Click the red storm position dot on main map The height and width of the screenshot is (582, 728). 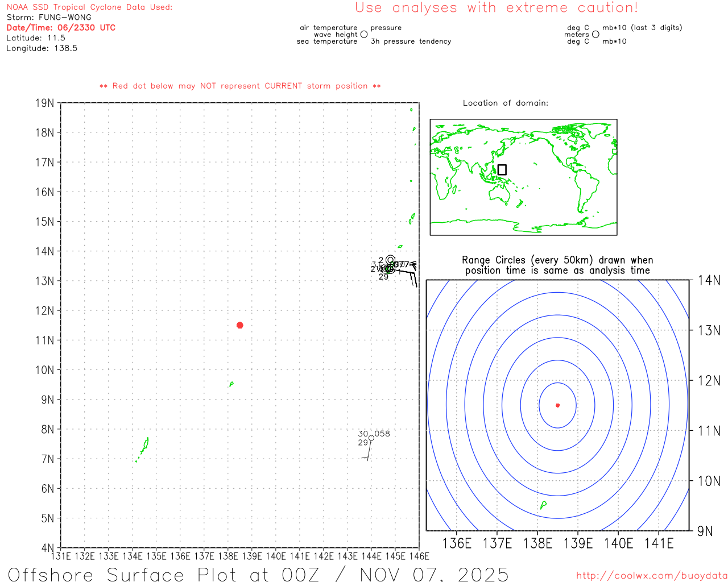point(239,325)
